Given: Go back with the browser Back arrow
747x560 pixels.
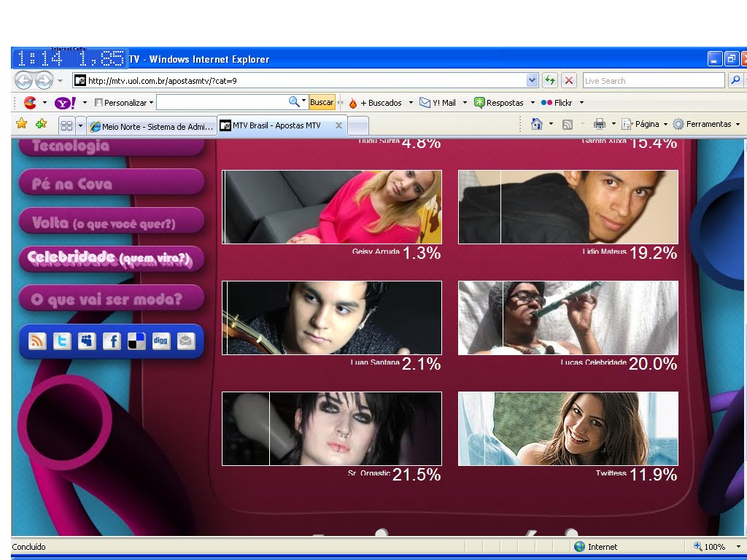Looking at the screenshot, I should [x=23, y=80].
